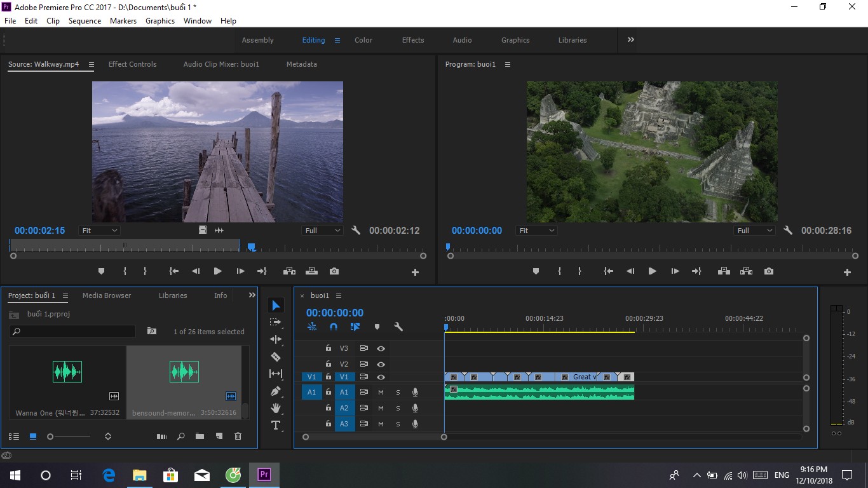Click Insert button in Source monitor
The image size is (868, 488).
[x=289, y=271]
